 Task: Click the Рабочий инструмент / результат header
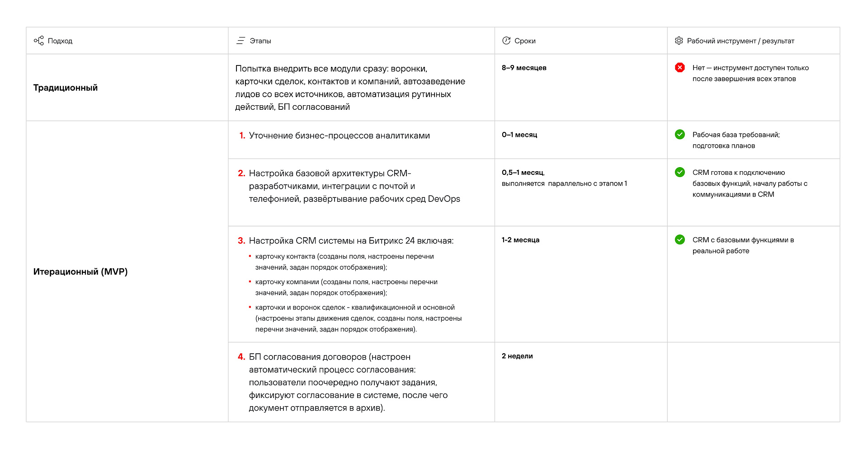[741, 41]
